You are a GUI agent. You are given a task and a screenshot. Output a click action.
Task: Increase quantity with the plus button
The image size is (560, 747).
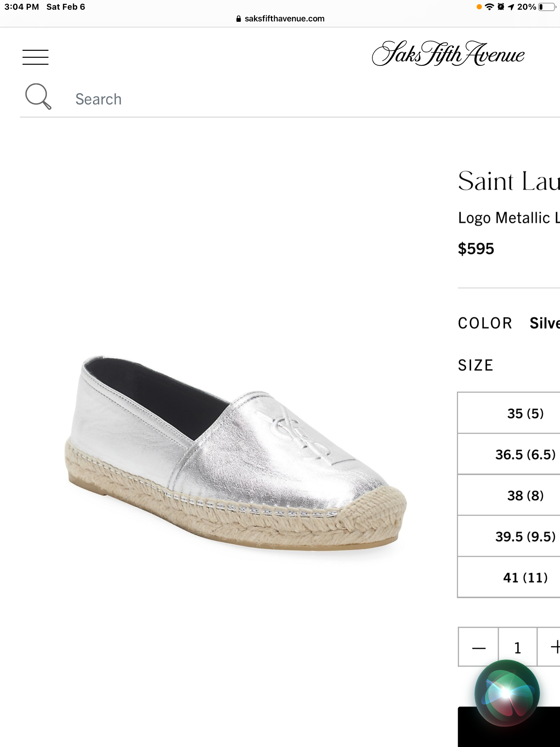pos(554,647)
